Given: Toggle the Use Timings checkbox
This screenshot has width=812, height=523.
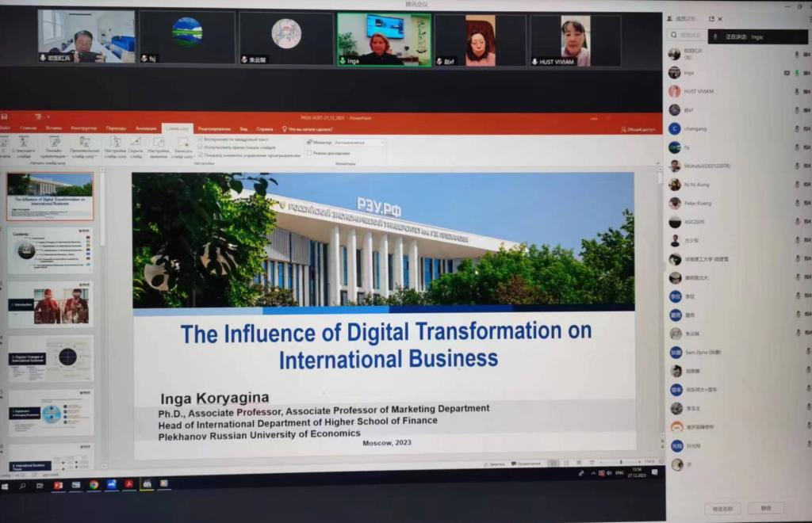Looking at the screenshot, I should click(x=200, y=147).
